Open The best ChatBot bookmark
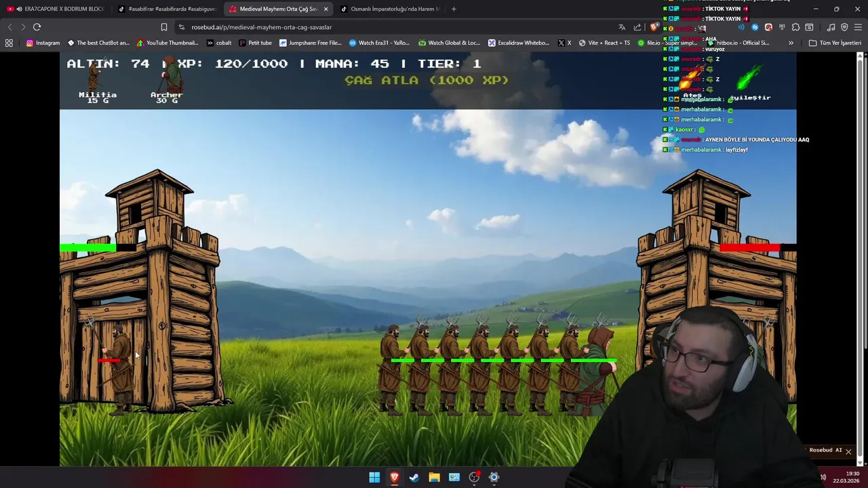The height and width of the screenshot is (488, 868). (x=98, y=43)
